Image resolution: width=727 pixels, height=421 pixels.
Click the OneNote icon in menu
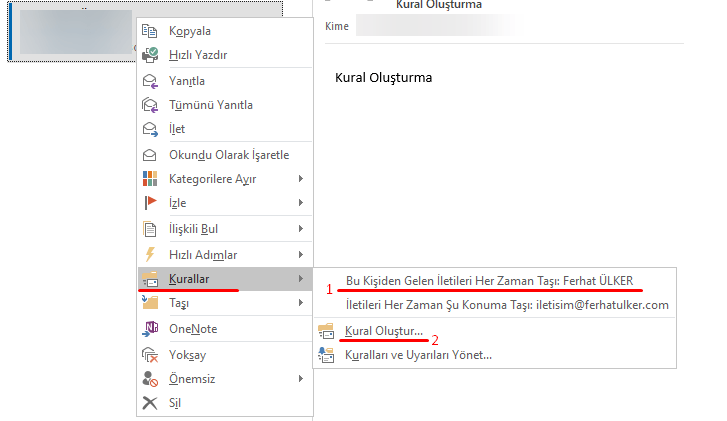coord(151,329)
